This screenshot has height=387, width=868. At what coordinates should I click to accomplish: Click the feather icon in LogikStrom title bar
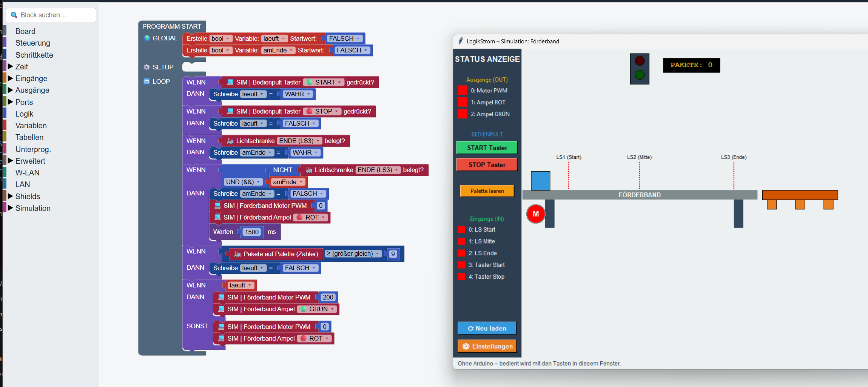click(461, 41)
